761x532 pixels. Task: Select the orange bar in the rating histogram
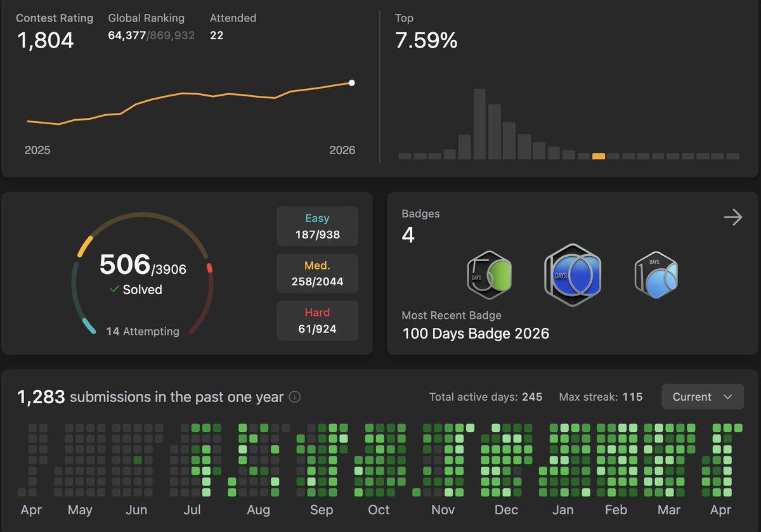pos(597,155)
